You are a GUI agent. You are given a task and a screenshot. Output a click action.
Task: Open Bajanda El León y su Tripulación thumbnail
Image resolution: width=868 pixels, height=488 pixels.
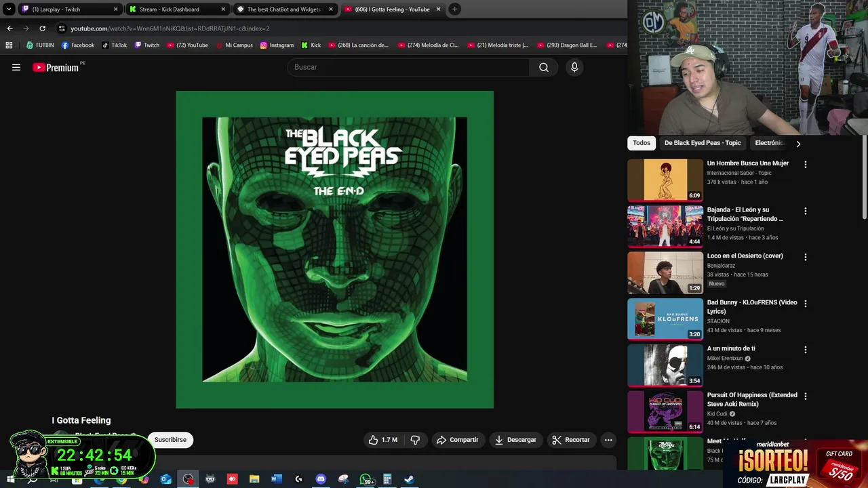pos(665,226)
